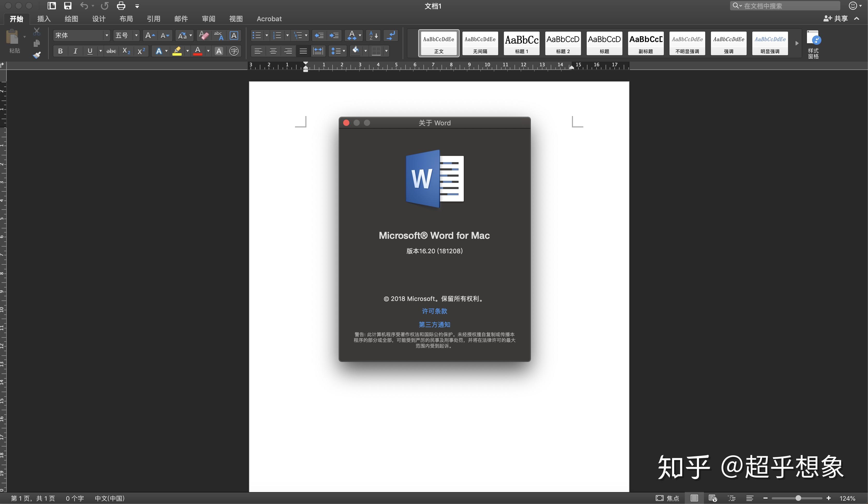The width and height of the screenshot is (868, 504).
Task: Click the 在文档中搜索 search field
Action: pos(785,5)
